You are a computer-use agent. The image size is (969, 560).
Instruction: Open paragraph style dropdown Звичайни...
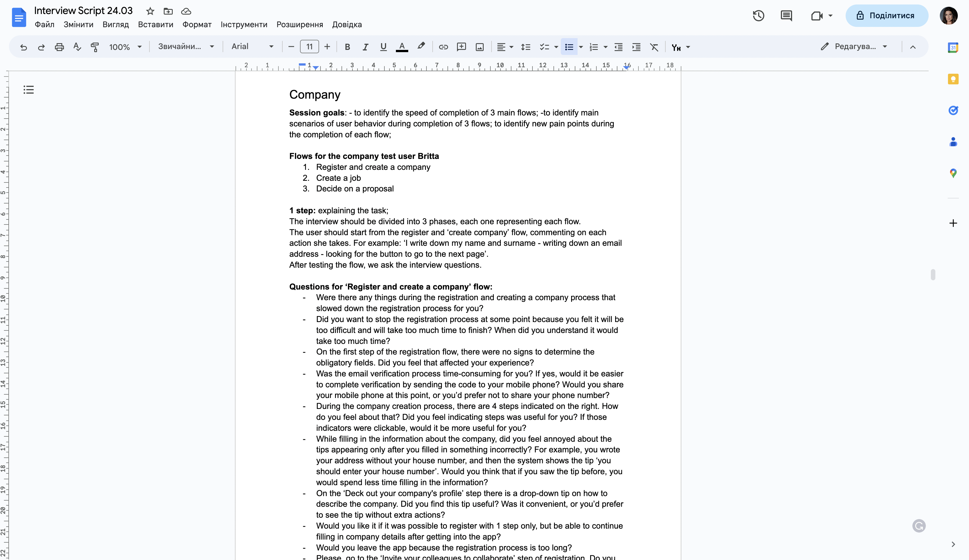(x=186, y=47)
